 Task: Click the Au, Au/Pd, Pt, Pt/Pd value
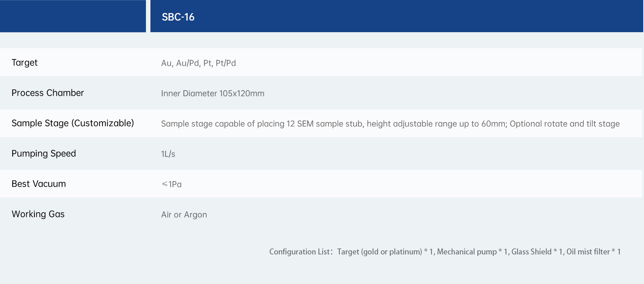[198, 63]
